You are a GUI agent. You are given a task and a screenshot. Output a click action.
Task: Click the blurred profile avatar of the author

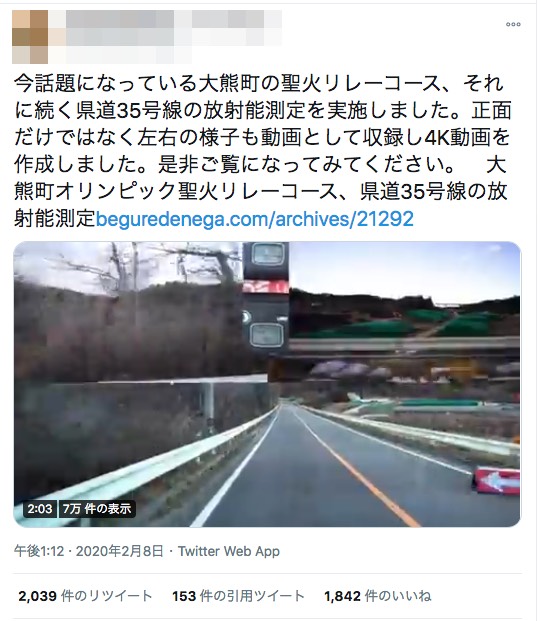click(30, 37)
